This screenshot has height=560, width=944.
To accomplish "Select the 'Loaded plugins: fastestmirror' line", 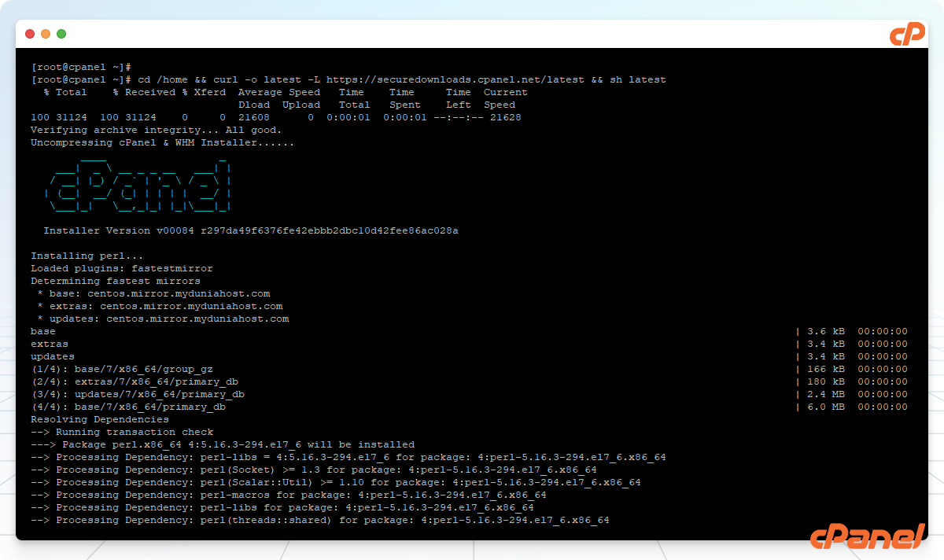I will 121,268.
